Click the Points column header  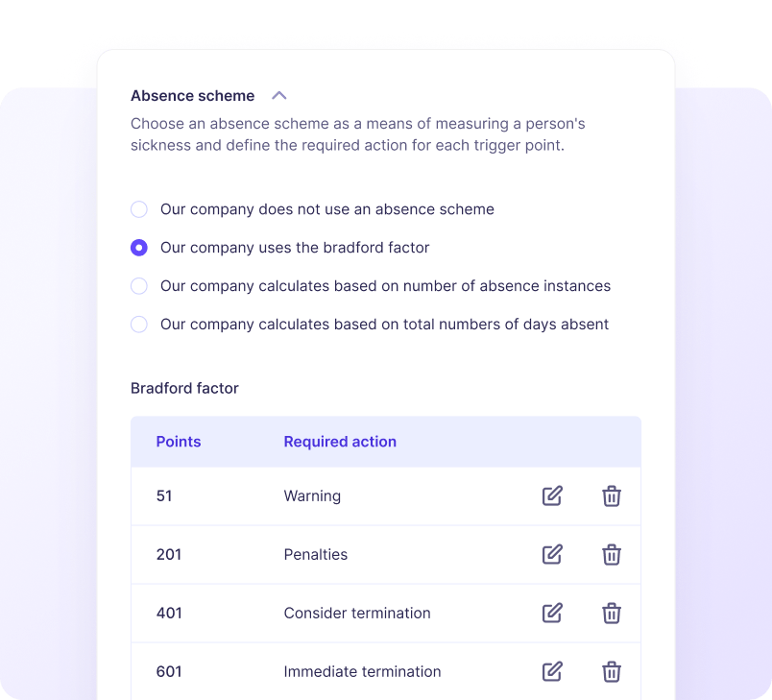pyautogui.click(x=179, y=442)
